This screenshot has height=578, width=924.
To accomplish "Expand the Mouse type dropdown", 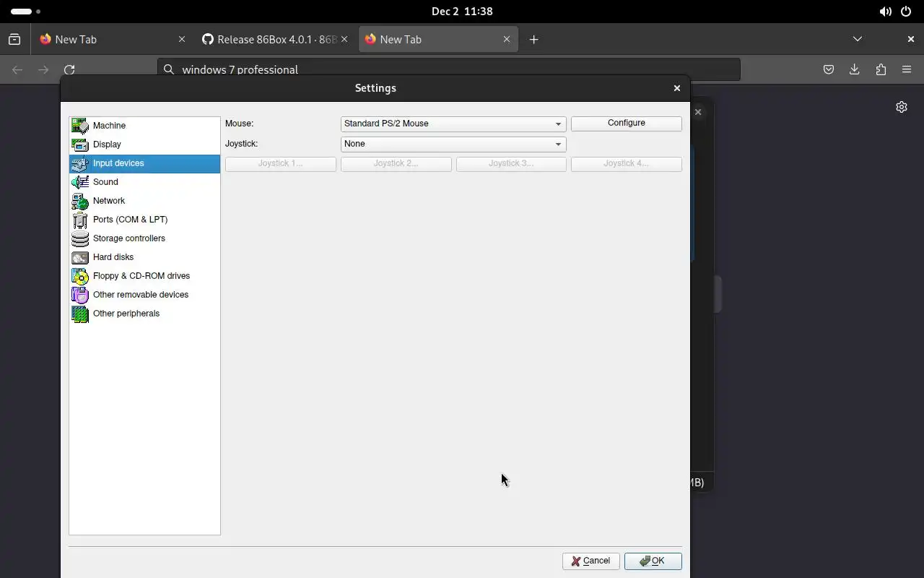I will point(453,124).
